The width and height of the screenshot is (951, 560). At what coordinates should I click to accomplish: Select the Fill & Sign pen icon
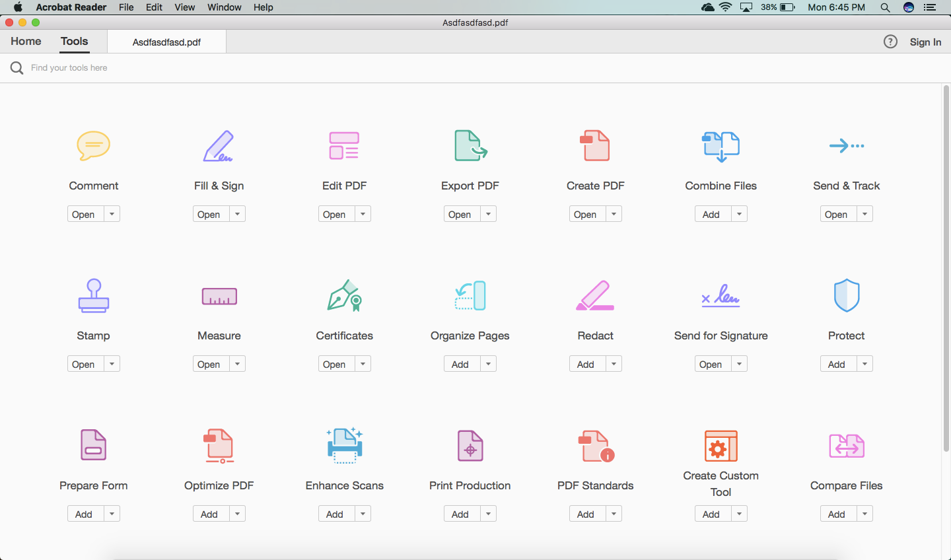click(x=219, y=146)
